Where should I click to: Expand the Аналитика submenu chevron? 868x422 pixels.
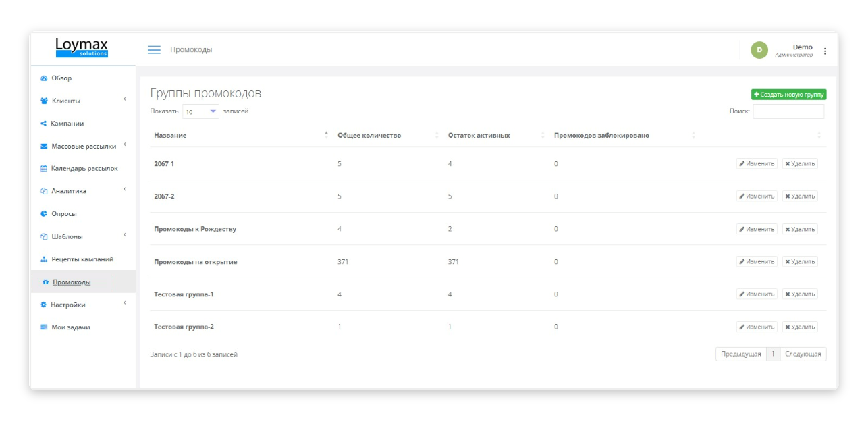125,190
